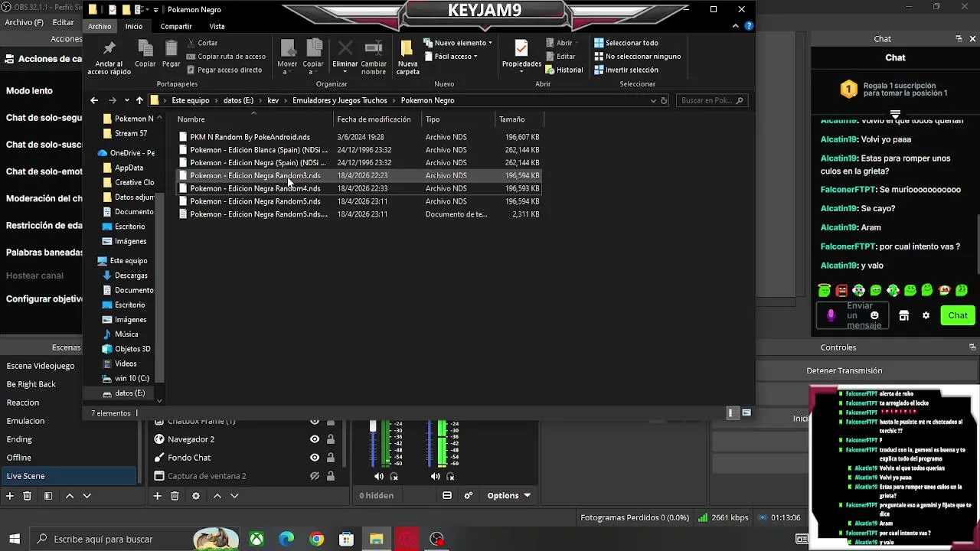
Task: Click the Historial button
Action: [x=563, y=70]
